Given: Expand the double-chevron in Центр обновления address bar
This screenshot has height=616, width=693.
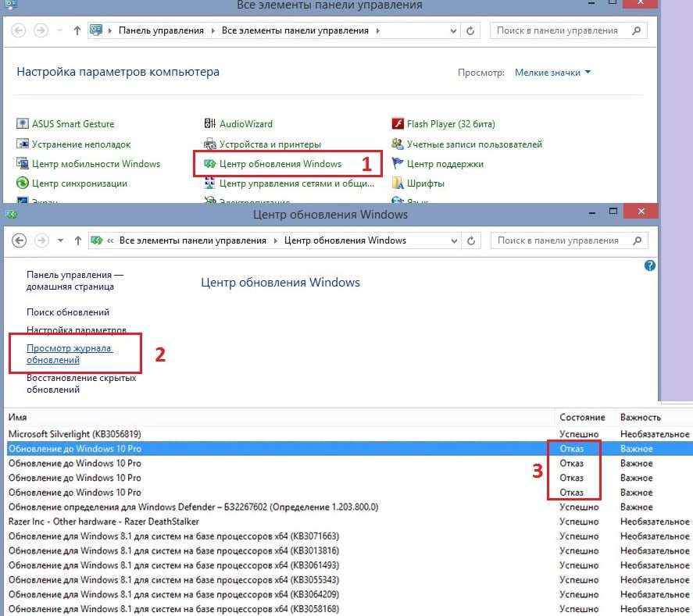Looking at the screenshot, I should (x=110, y=240).
